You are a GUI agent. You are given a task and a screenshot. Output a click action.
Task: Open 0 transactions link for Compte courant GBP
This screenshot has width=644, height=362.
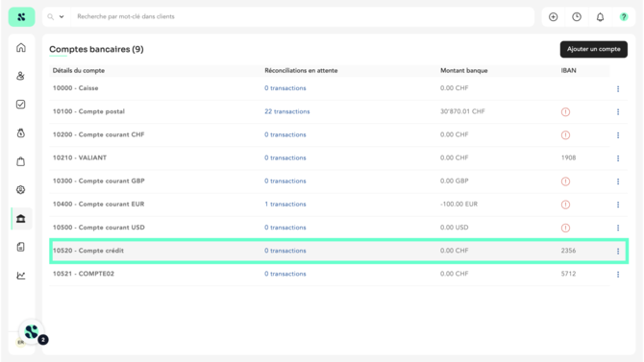[x=285, y=181]
